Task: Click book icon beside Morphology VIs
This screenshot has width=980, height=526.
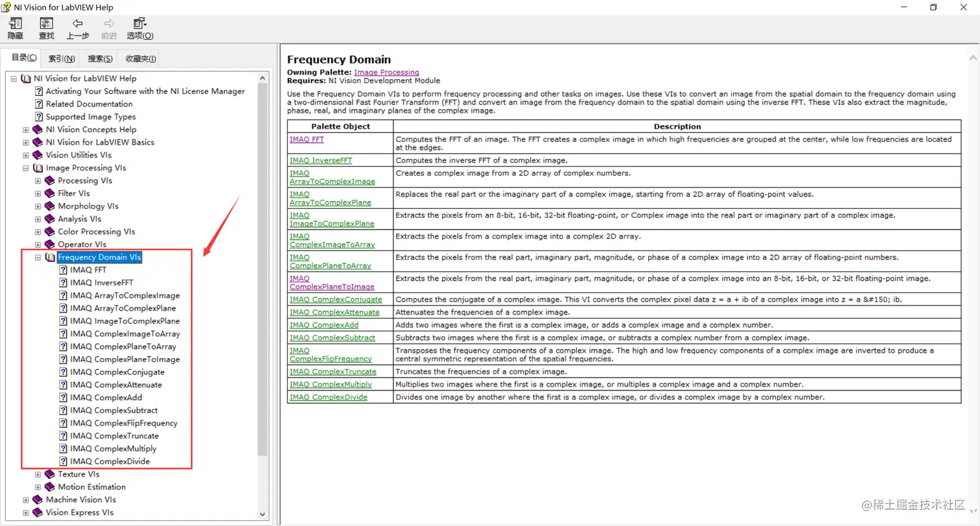Action: click(x=50, y=206)
